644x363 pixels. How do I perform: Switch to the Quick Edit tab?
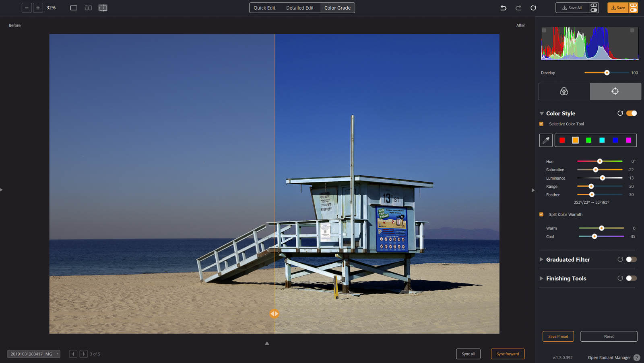[264, 8]
